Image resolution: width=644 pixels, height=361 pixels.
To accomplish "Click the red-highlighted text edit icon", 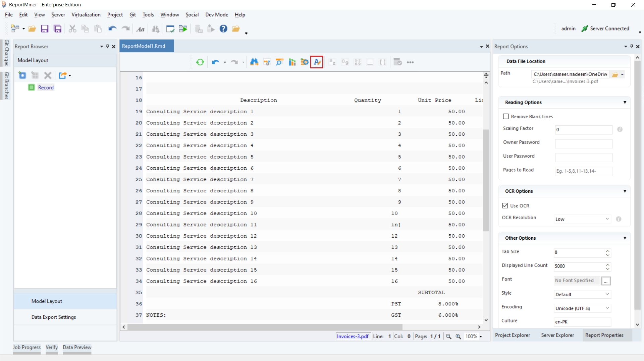I will 317,62.
